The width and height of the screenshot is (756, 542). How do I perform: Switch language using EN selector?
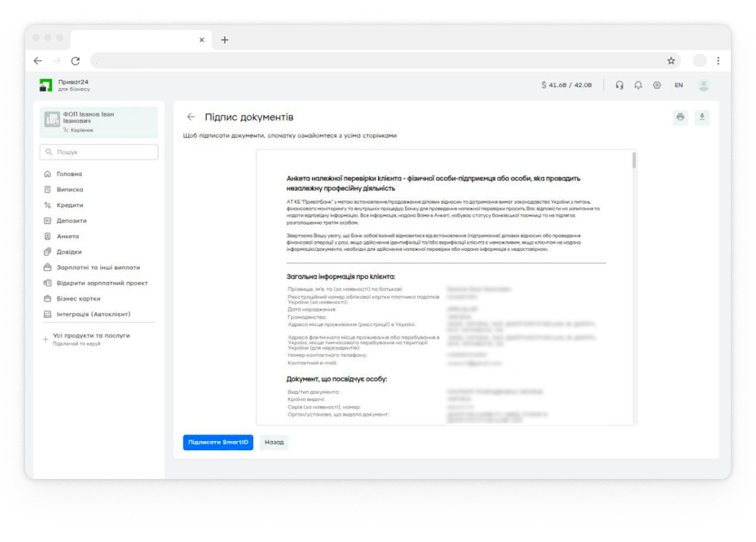(679, 85)
